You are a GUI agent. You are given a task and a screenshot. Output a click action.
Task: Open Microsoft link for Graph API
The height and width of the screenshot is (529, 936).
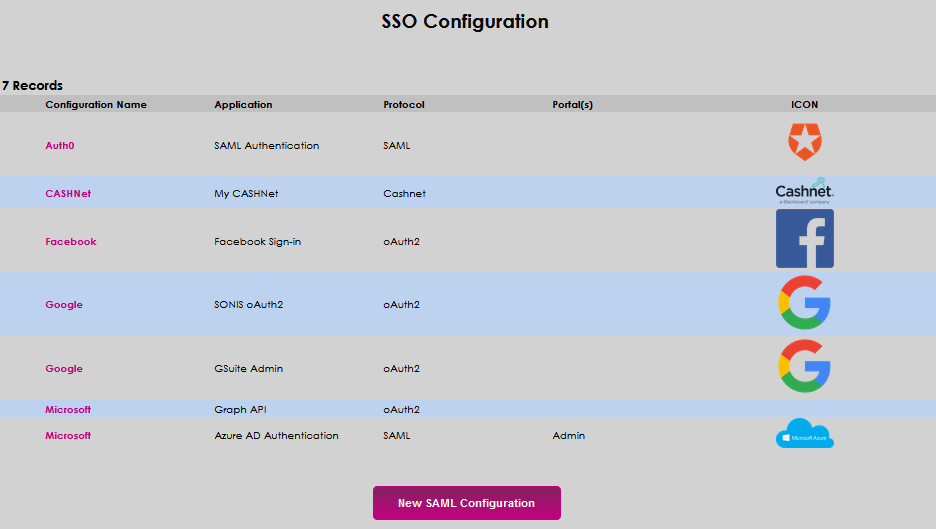[68, 410]
